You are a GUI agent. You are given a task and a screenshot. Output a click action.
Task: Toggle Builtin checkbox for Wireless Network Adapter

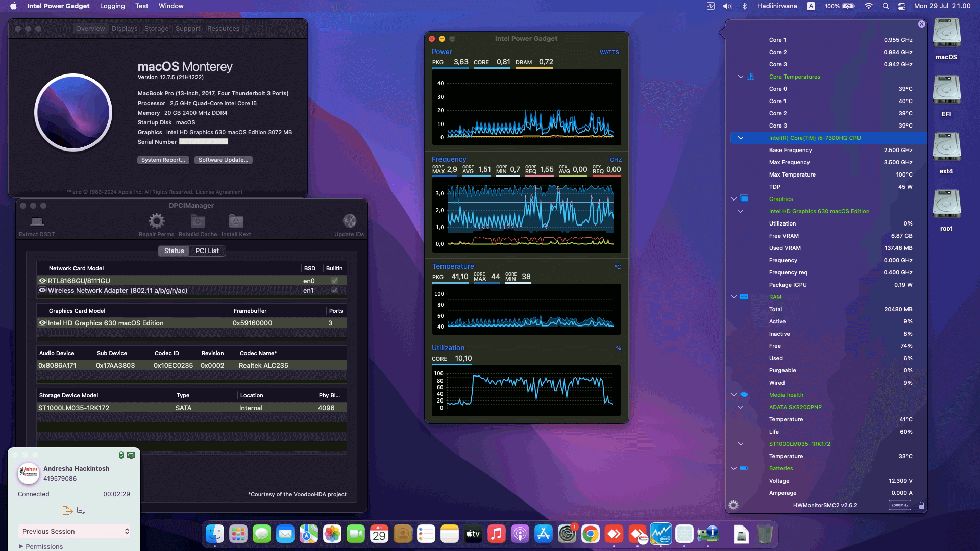335,290
